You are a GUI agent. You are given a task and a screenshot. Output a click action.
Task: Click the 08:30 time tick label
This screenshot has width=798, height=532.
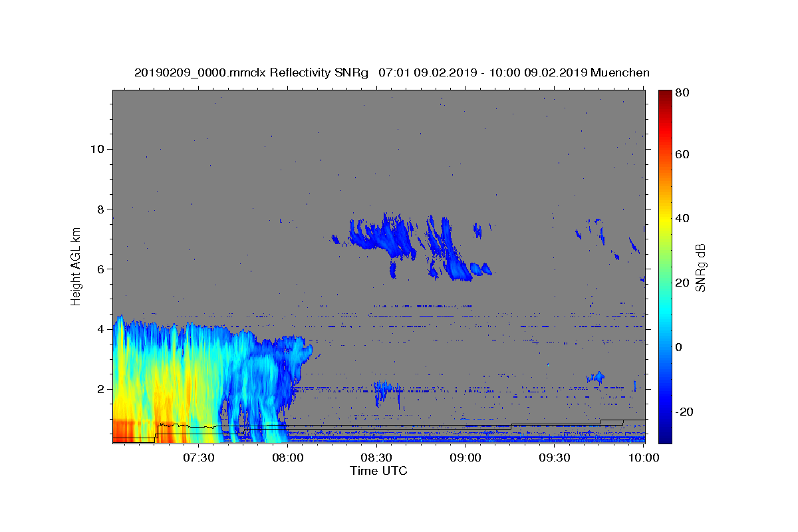[x=376, y=458]
